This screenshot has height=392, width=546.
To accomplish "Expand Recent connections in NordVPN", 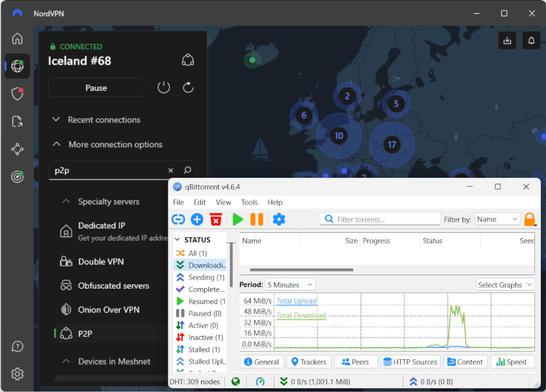I will tap(96, 119).
